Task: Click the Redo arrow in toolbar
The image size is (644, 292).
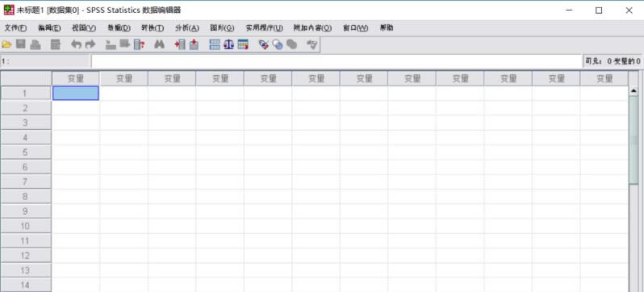Action: coord(90,44)
